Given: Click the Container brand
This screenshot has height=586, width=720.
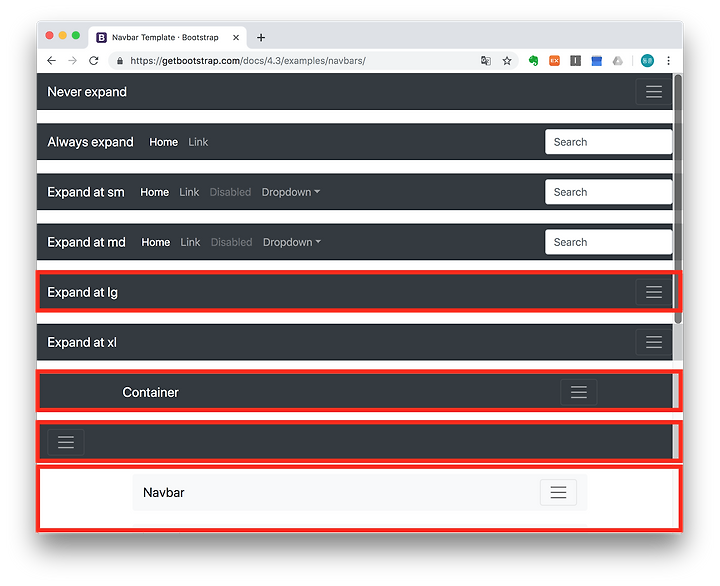Looking at the screenshot, I should point(151,392).
